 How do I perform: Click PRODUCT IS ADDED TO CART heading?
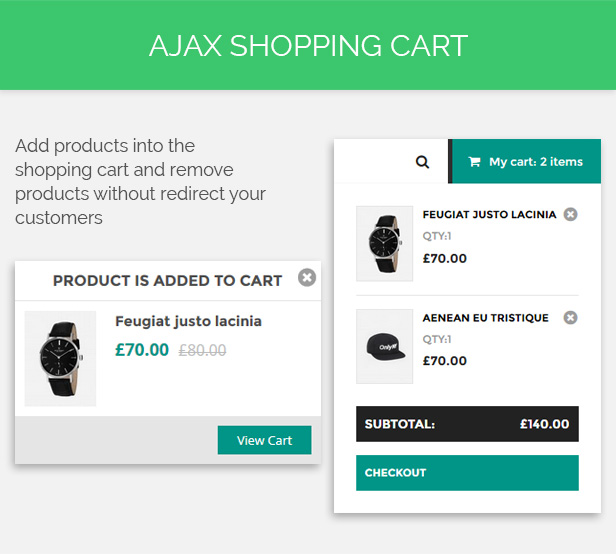pyautogui.click(x=167, y=281)
